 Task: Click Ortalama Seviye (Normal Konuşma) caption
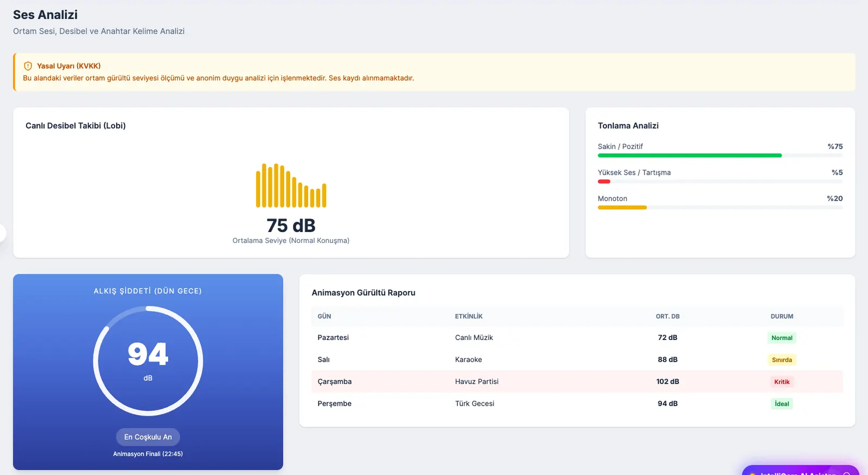click(x=291, y=241)
